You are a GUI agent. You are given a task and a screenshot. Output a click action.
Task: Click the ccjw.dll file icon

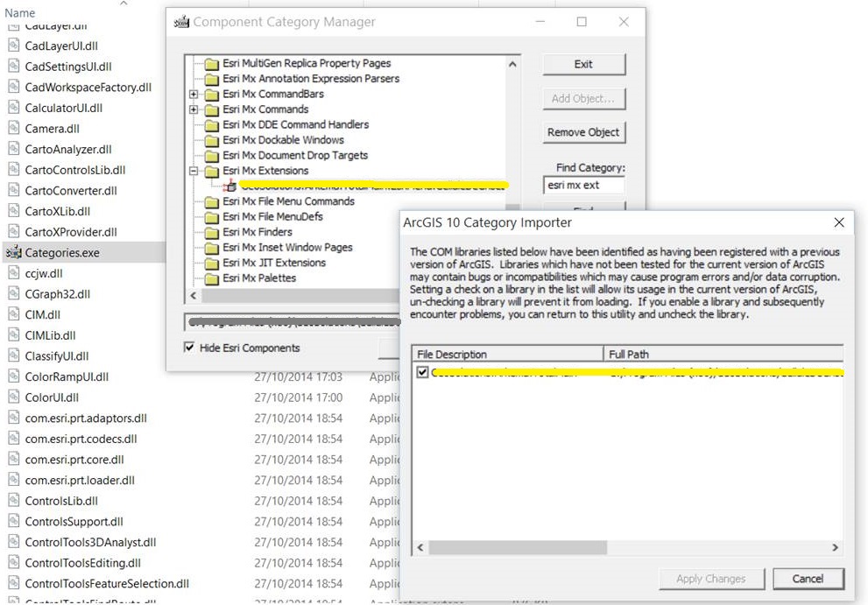pyautogui.click(x=14, y=273)
